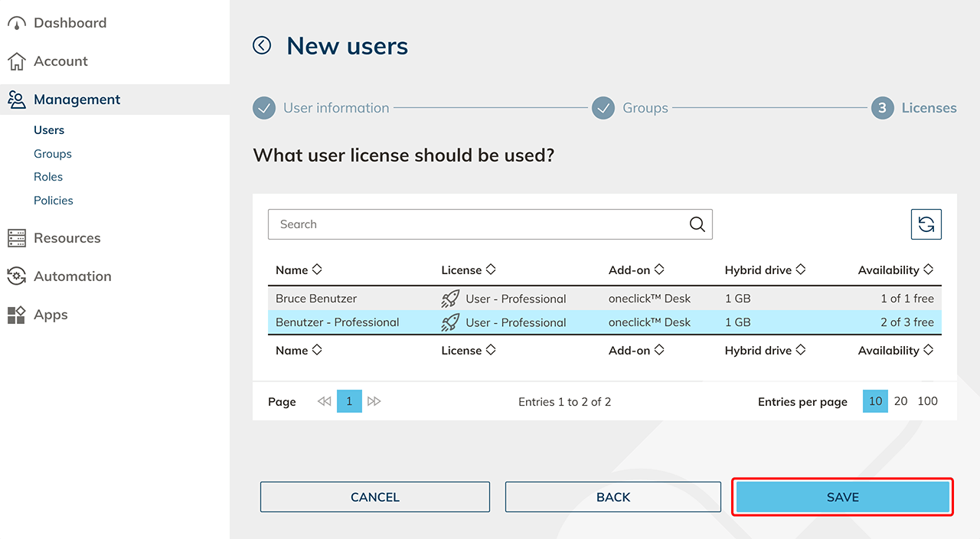Click the refresh icon above the license table
Viewport: 980px width, 539px height.
point(926,224)
